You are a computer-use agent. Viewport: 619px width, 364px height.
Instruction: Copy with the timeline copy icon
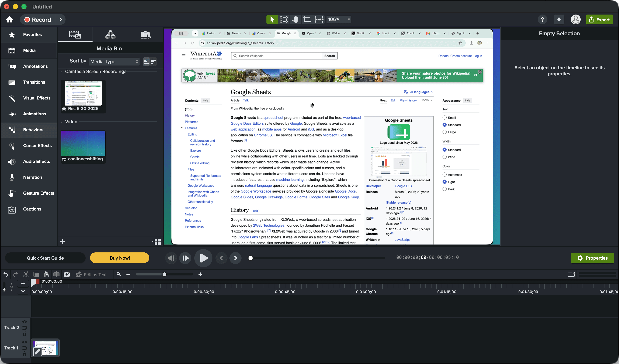point(36,274)
